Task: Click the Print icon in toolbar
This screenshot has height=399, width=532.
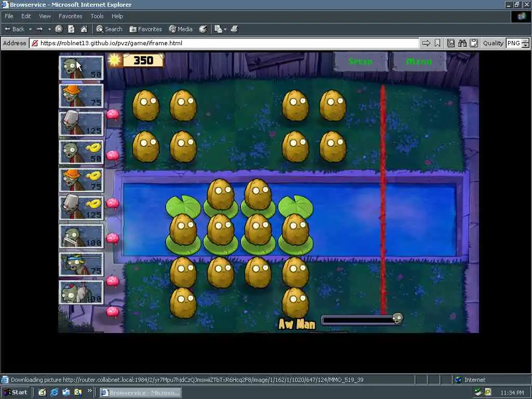Action: (234, 29)
